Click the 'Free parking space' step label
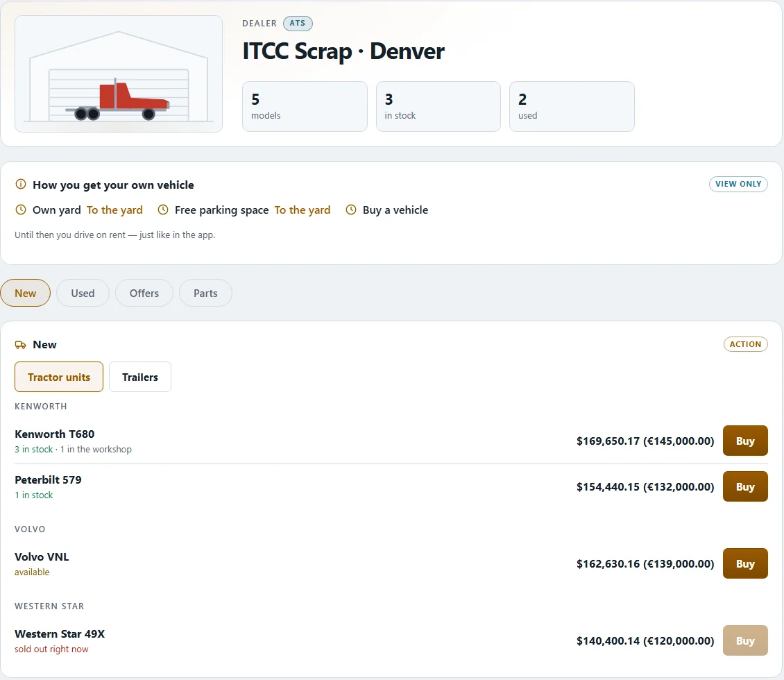Viewport: 784px width, 680px height. coord(221,210)
